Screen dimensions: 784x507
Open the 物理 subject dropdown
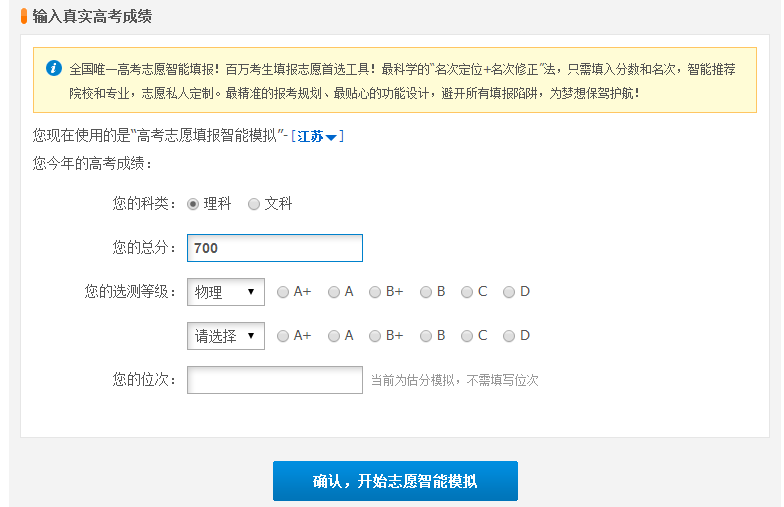click(226, 292)
